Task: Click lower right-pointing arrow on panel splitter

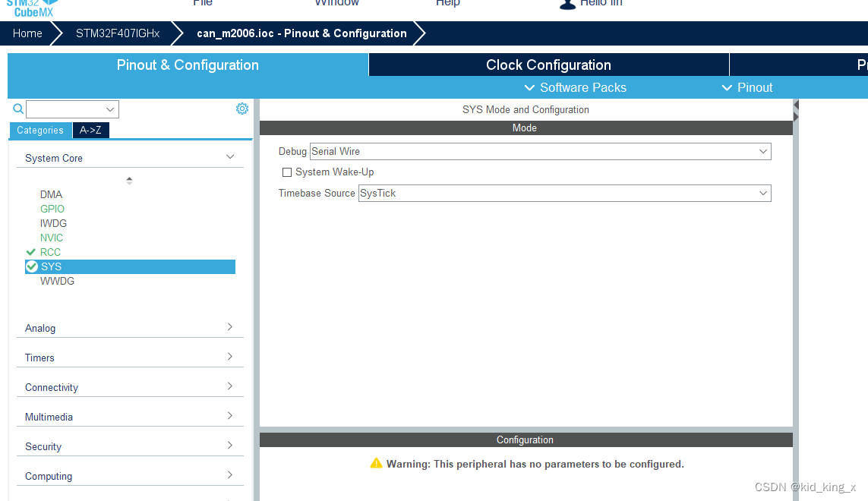Action: [796, 117]
